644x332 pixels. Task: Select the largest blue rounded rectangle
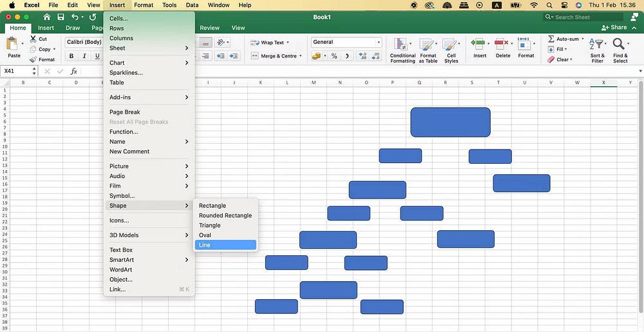[451, 122]
